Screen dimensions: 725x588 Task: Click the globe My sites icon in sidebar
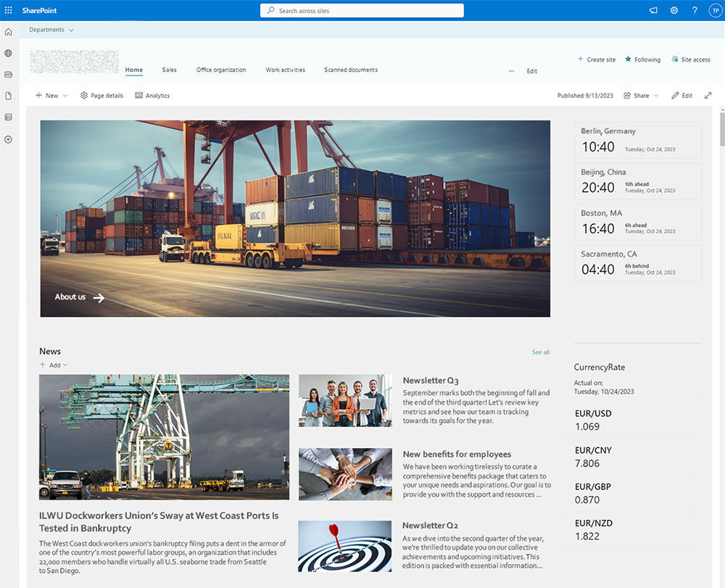[9, 53]
